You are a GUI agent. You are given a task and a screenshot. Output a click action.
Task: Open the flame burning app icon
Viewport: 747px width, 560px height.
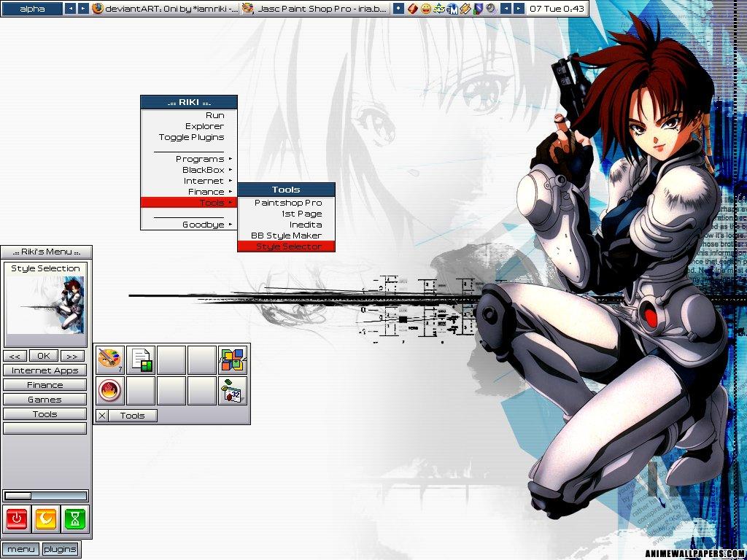[x=109, y=391]
